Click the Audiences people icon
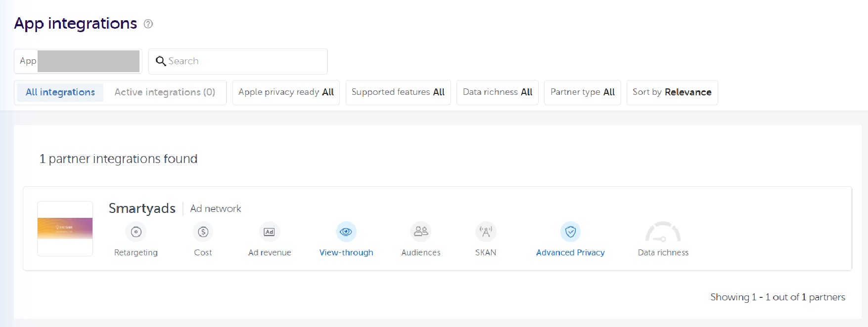 pos(421,232)
